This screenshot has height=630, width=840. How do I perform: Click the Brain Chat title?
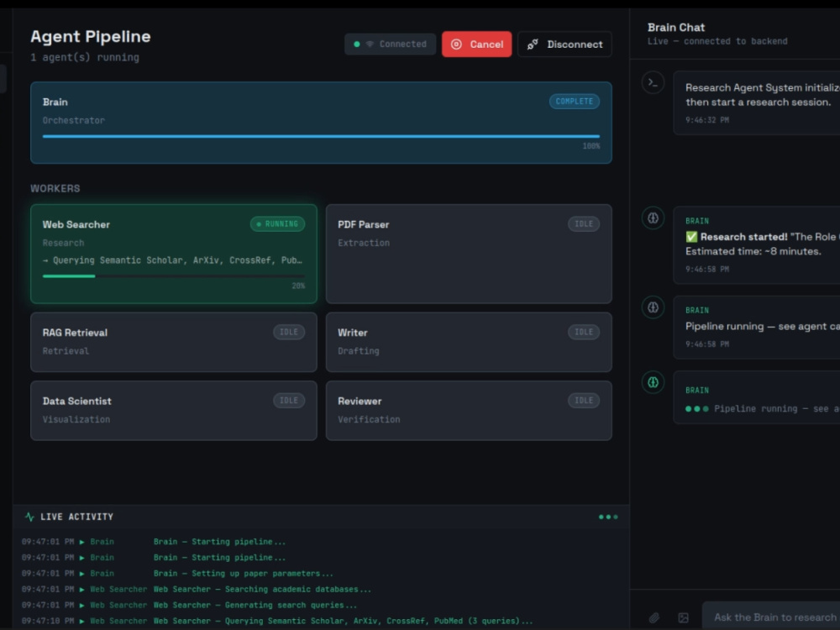pos(676,28)
